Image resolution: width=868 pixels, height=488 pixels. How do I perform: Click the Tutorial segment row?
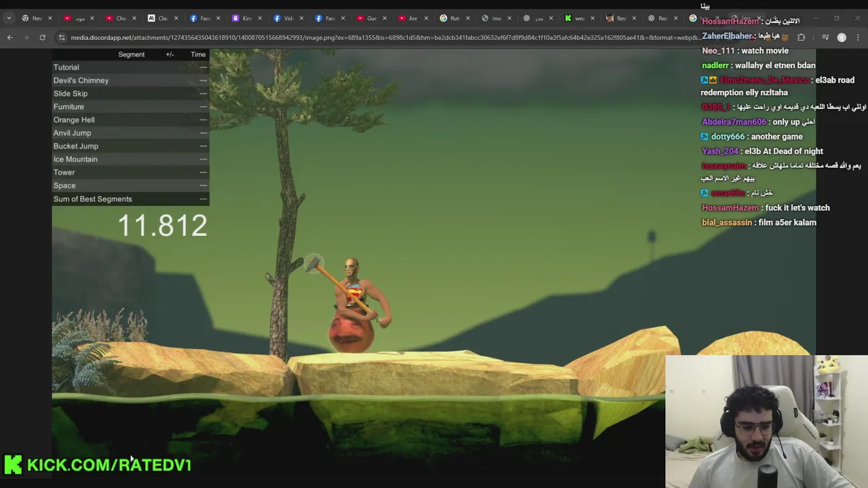(130, 67)
